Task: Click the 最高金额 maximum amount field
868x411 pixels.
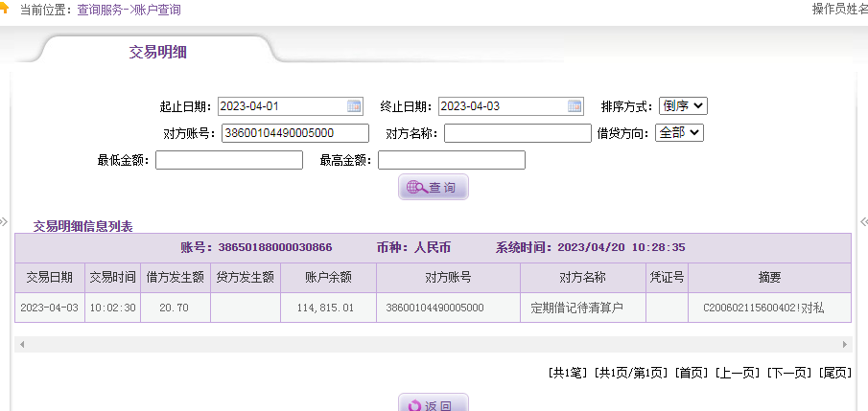Action: pos(451,160)
